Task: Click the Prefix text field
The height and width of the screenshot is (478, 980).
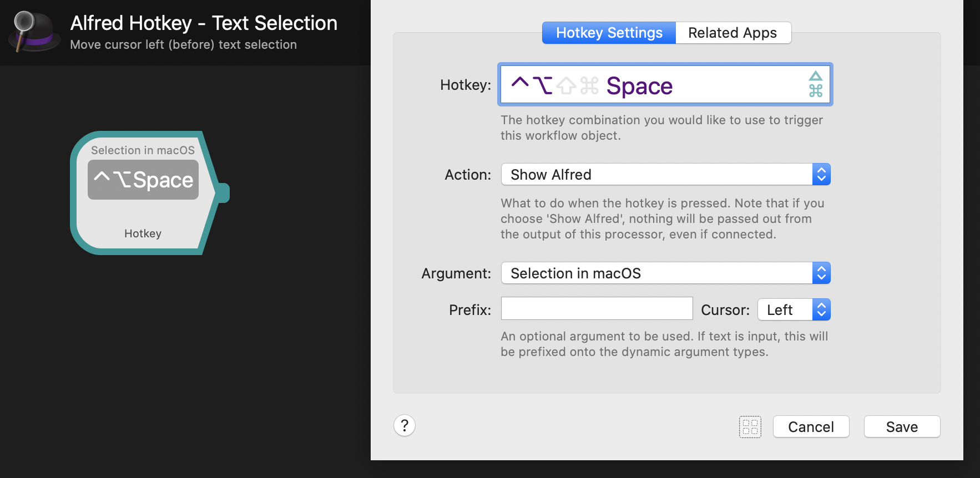Action: point(597,308)
